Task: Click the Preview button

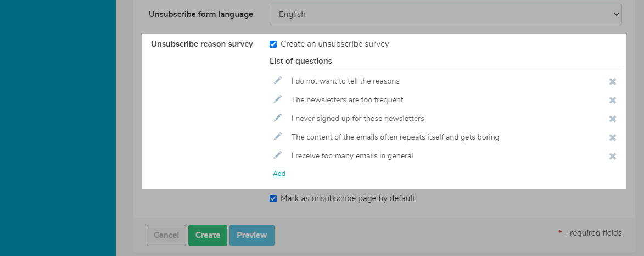Action: (252, 235)
